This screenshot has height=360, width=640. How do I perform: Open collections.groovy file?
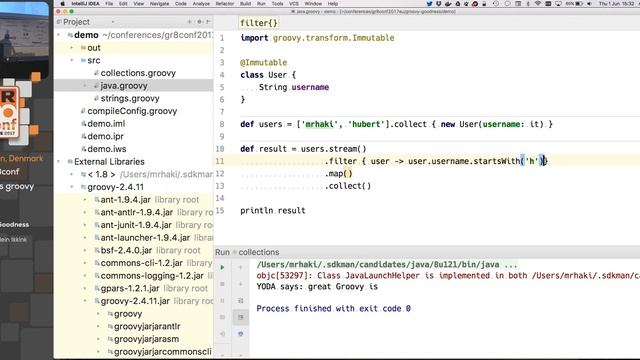tap(138, 73)
